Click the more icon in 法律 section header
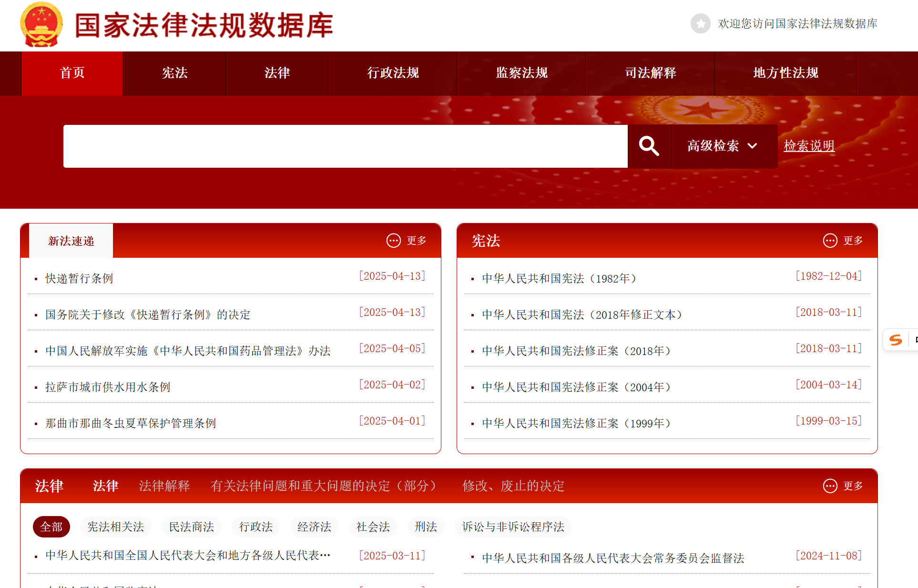This screenshot has width=918, height=588. point(830,486)
